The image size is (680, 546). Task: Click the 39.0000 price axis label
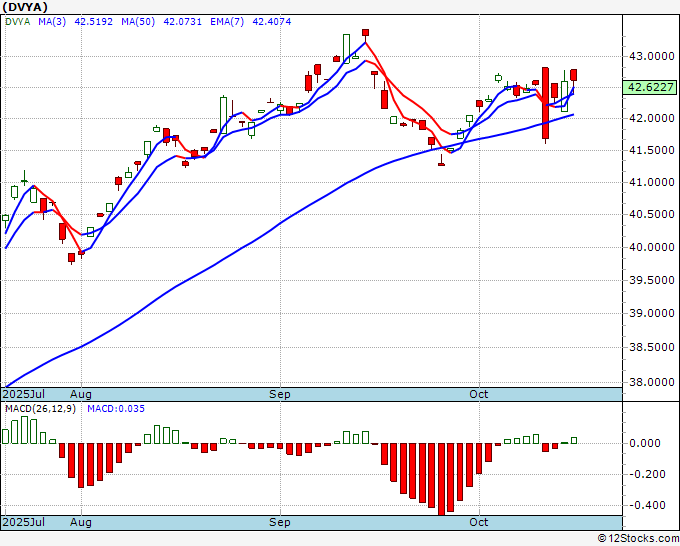(x=651, y=314)
